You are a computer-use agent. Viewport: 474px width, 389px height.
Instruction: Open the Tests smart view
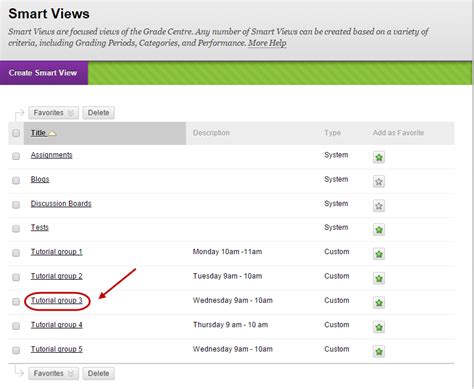coord(39,227)
